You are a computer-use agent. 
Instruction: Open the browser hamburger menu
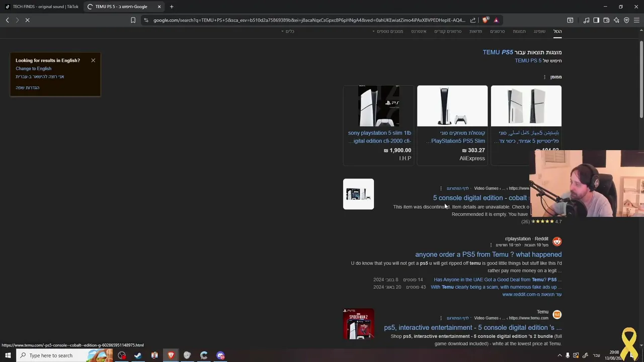636,20
